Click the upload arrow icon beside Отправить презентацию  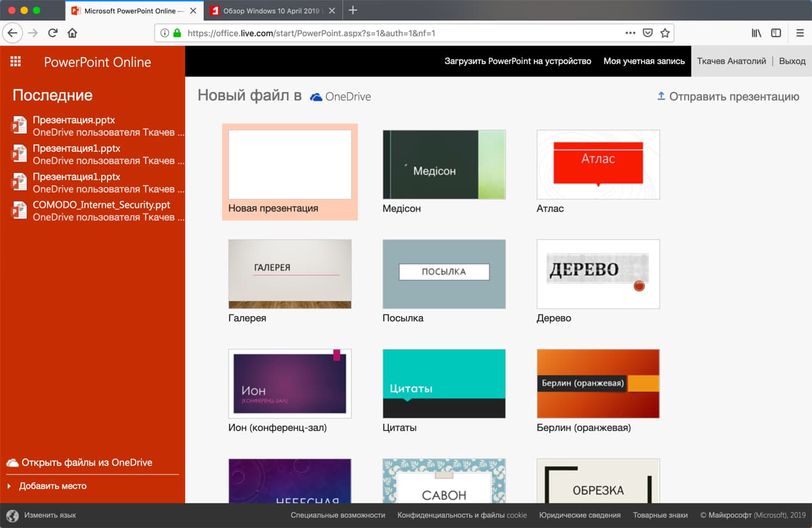click(661, 96)
